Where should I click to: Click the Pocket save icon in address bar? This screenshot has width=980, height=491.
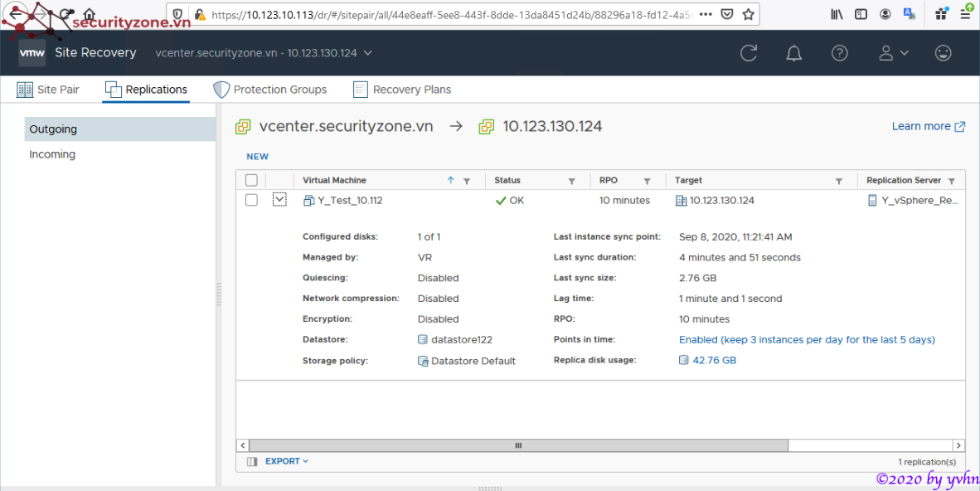click(x=726, y=14)
